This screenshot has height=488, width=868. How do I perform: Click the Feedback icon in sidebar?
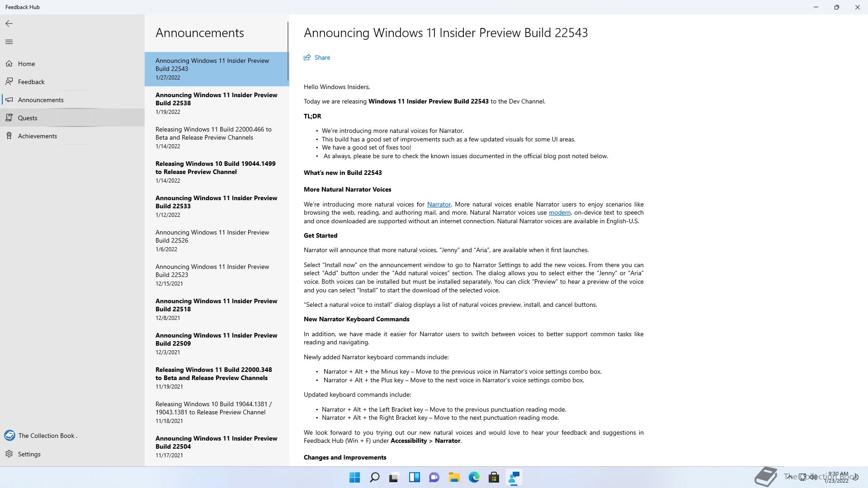tap(9, 82)
